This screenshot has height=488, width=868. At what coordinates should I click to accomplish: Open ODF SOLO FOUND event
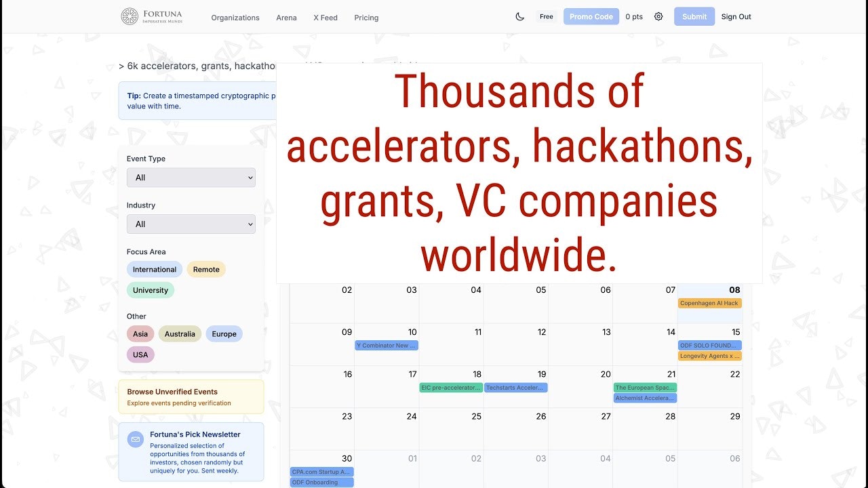[x=709, y=346]
